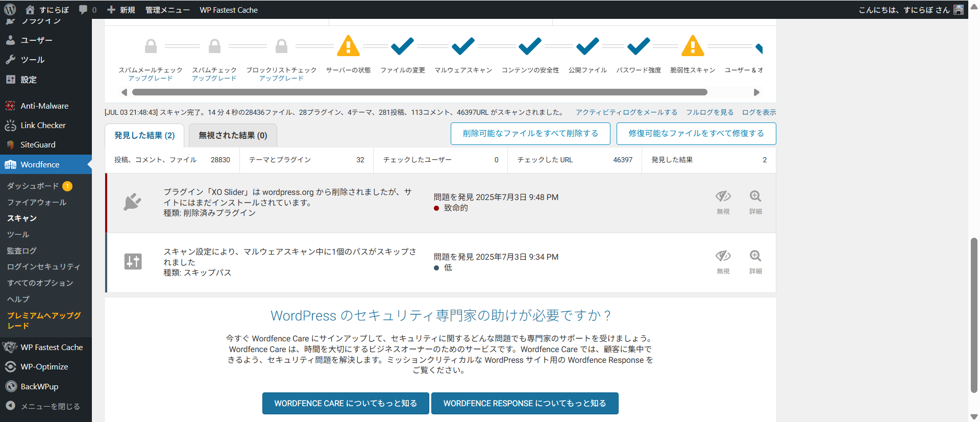Open 監査ログ submenu item
The image size is (980, 422).
click(22, 251)
